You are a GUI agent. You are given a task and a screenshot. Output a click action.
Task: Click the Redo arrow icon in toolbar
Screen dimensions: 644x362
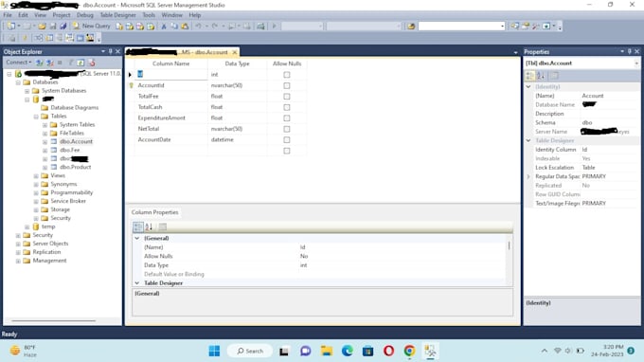[x=215, y=27]
